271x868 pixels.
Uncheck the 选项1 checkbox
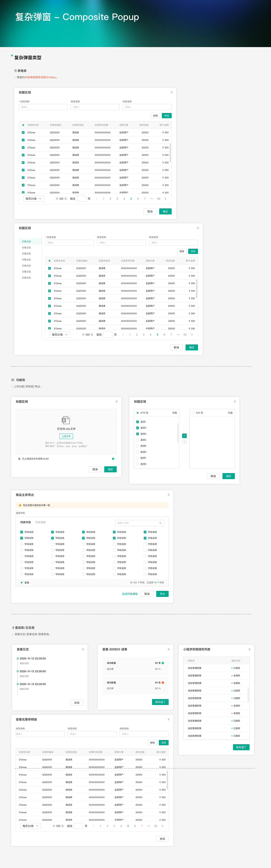pos(137,422)
